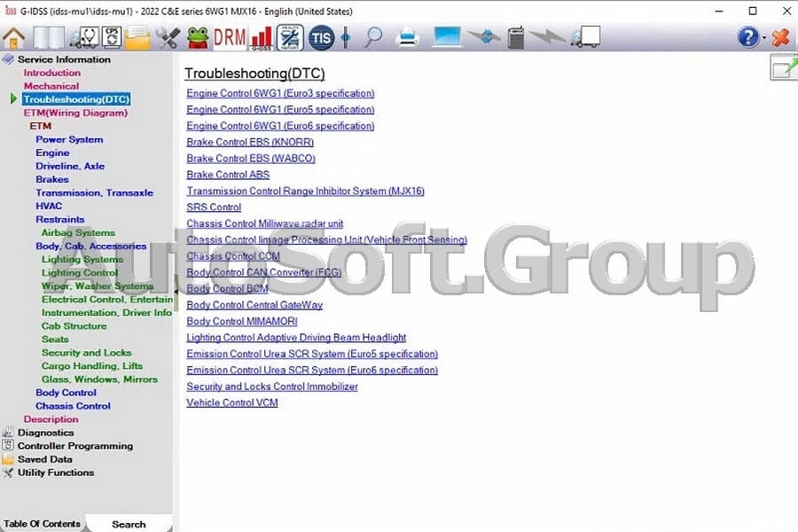Open the Saved Data folder icon
The image size is (798, 532).
[137, 37]
